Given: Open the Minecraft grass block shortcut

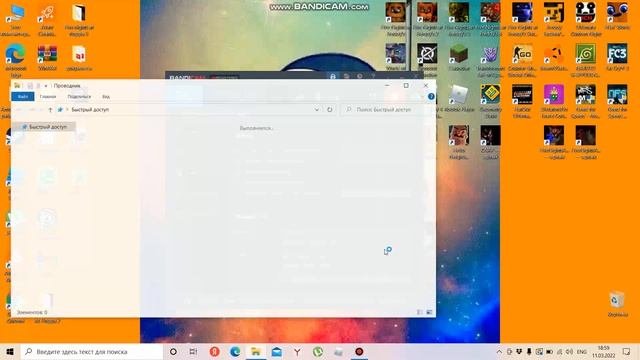Looking at the screenshot, I should coord(459,58).
